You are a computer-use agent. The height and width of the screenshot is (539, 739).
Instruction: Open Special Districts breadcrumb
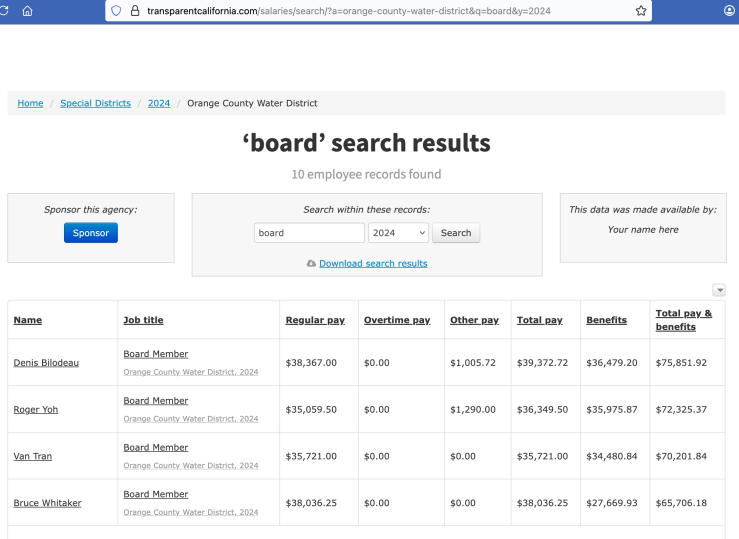[95, 103]
